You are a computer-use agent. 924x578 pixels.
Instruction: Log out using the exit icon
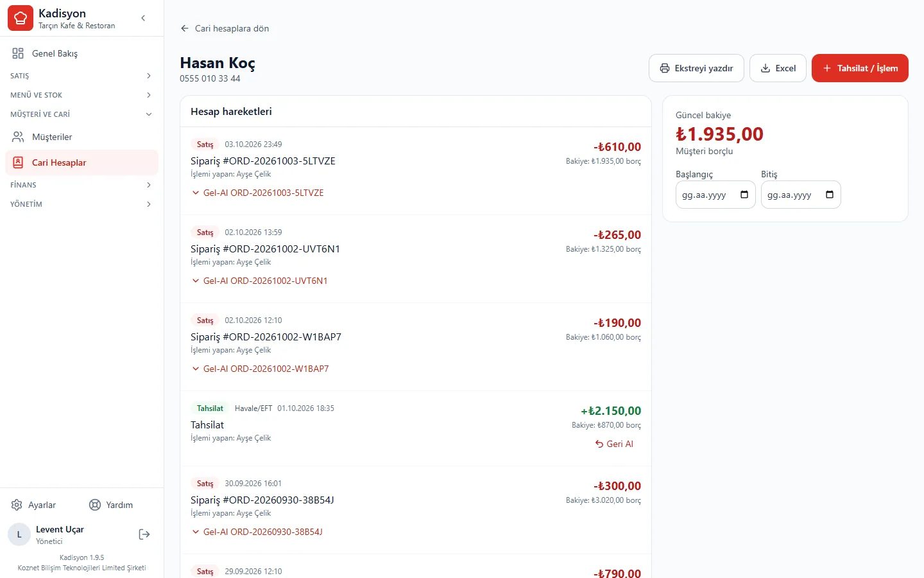(144, 534)
